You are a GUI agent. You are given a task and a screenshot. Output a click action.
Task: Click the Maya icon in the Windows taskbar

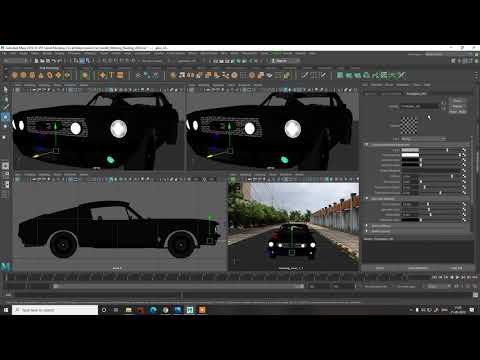[x=190, y=310]
